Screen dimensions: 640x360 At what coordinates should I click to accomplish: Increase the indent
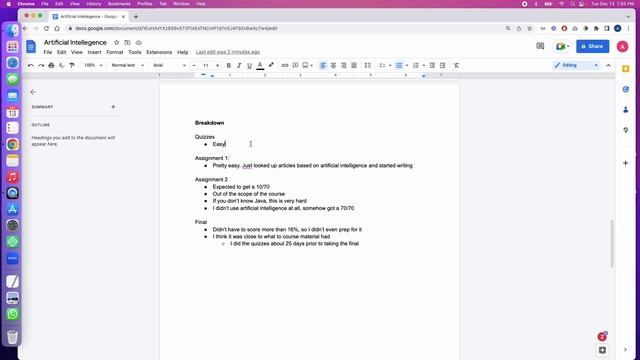[442, 65]
